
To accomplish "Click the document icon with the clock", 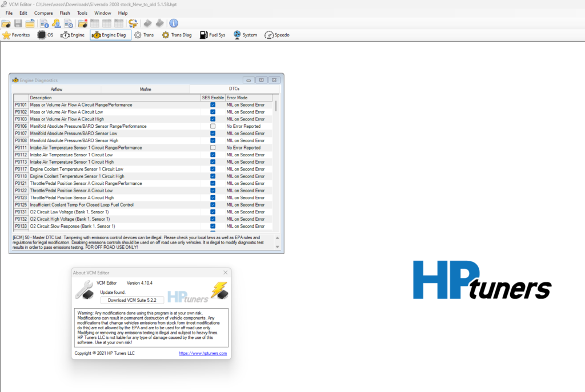I will tap(69, 23).
